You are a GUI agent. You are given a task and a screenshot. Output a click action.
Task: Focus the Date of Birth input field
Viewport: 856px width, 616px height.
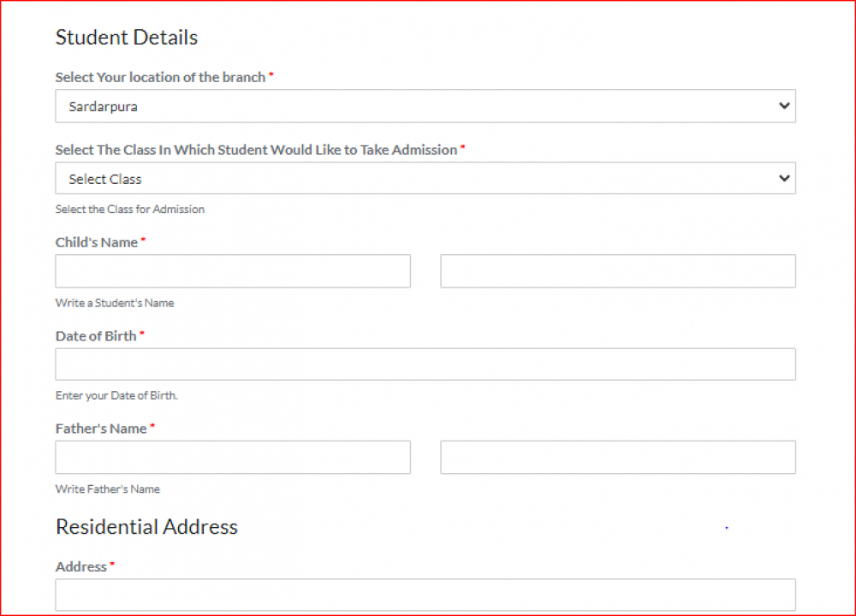pyautogui.click(x=425, y=364)
